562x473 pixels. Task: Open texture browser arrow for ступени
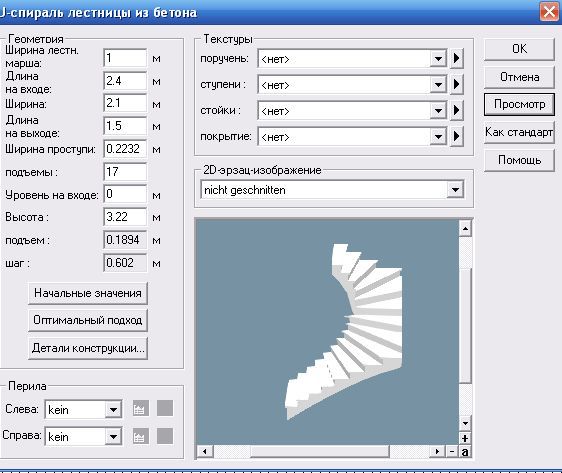click(457, 85)
